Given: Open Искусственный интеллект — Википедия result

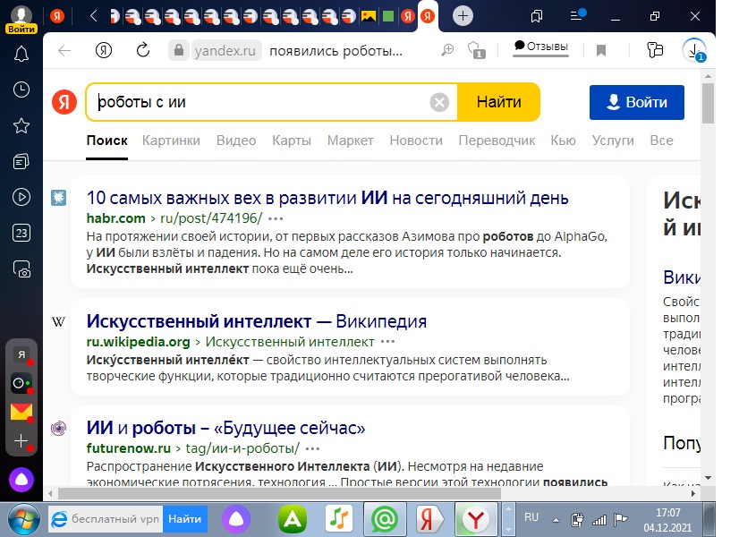Looking at the screenshot, I should 257,321.
